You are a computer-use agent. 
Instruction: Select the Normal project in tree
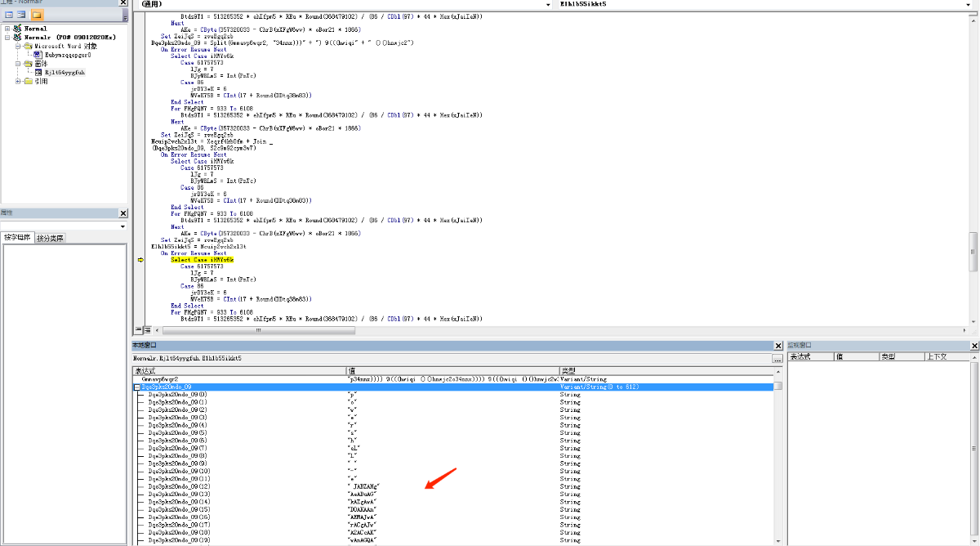tap(36, 29)
